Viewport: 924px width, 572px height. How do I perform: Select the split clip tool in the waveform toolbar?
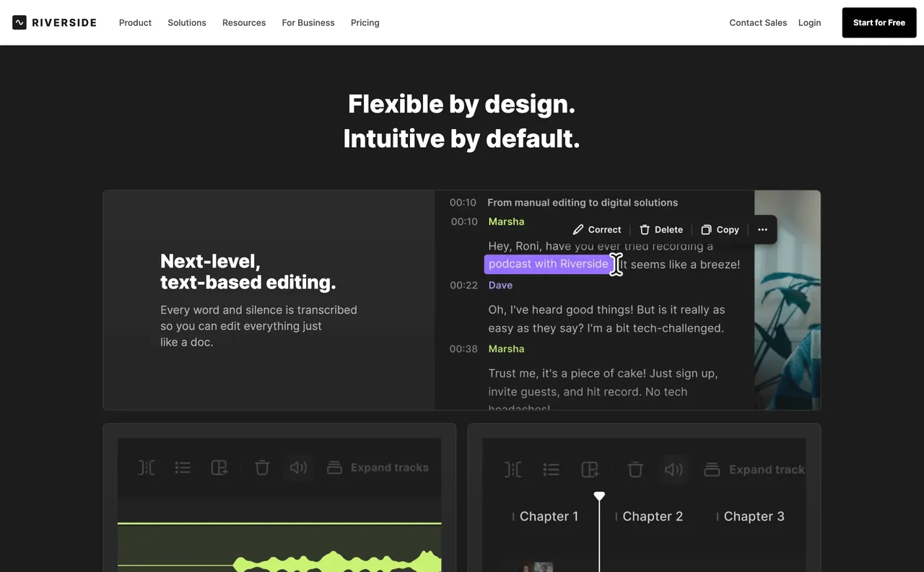coord(147,467)
